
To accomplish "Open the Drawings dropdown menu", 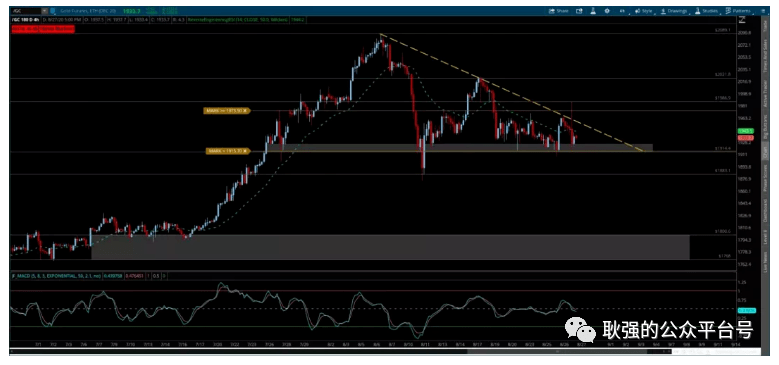I will pos(674,10).
